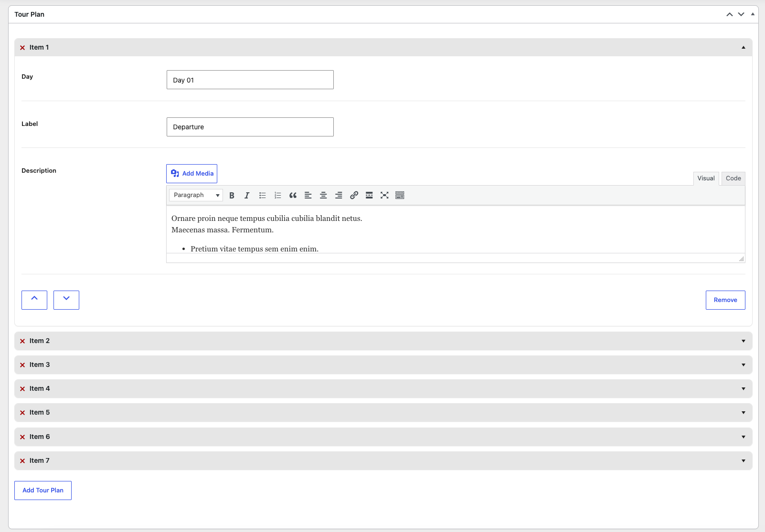
Task: Align text center
Action: [323, 195]
